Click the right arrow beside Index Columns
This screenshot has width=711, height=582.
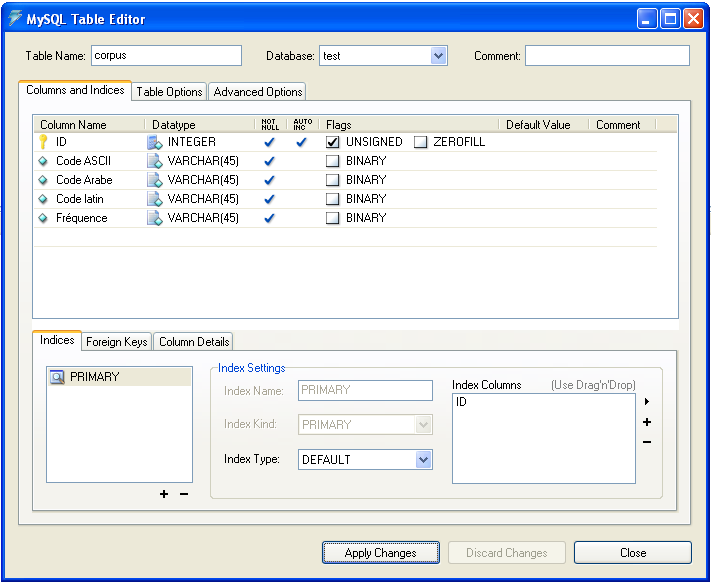click(647, 402)
